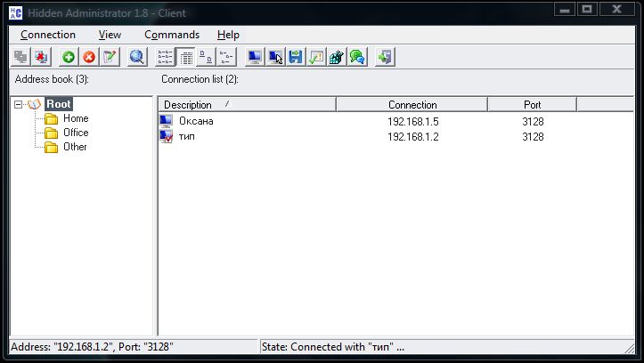The height and width of the screenshot is (363, 644).
Task: Click the HAC application title bar icon
Action: (16, 13)
